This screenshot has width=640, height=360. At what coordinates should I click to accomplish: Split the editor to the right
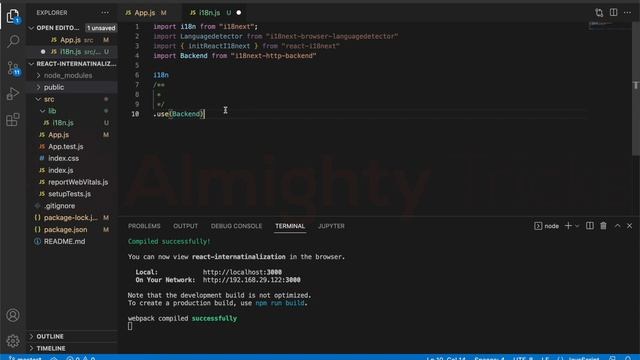click(613, 12)
